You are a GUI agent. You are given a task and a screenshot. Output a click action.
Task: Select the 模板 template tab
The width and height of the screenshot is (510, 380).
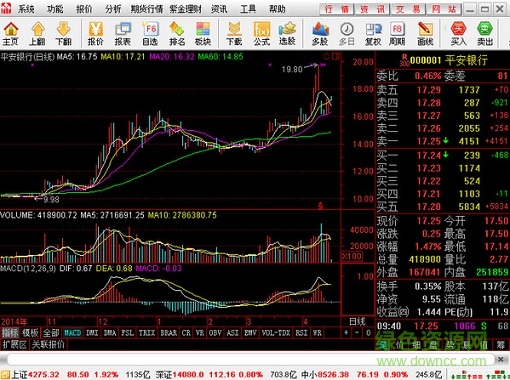click(x=30, y=333)
